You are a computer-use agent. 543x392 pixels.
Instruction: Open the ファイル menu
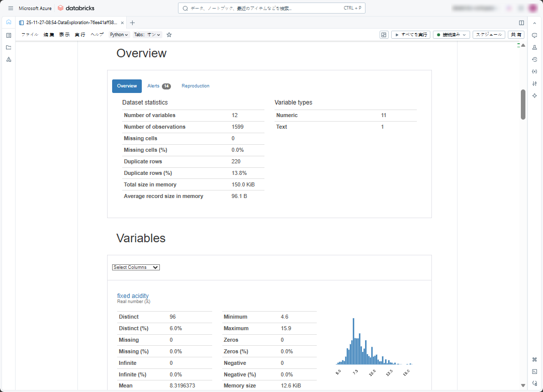click(x=30, y=35)
